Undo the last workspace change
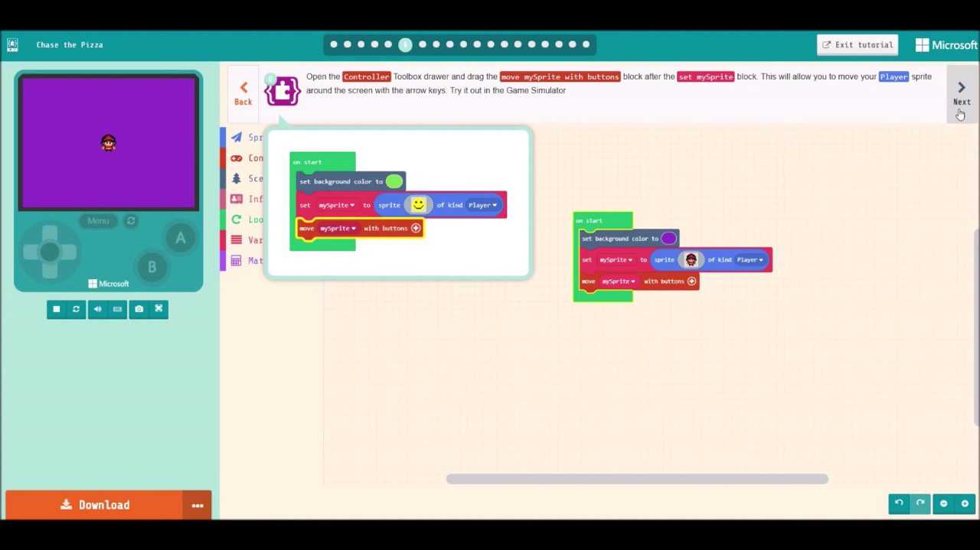 (899, 503)
